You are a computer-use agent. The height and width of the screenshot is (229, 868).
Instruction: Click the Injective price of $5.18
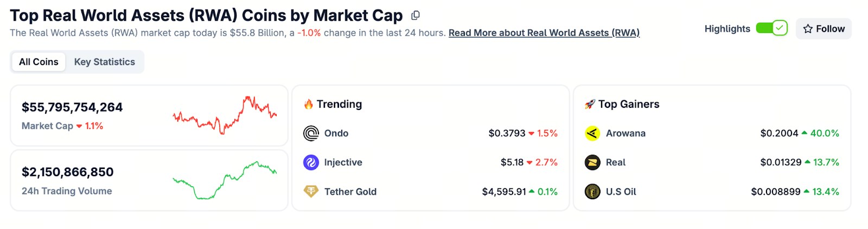512,162
